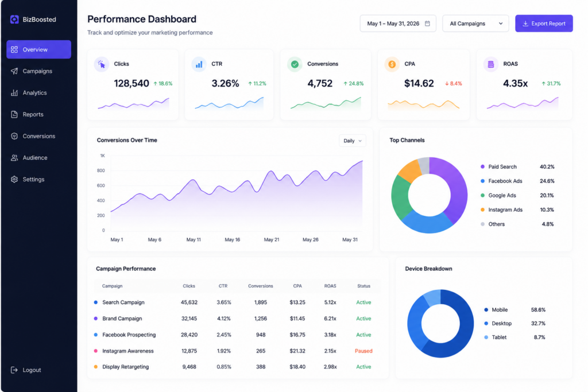Click the Google Ads green legend dot
Image resolution: width=588 pixels, height=392 pixels.
point(482,195)
